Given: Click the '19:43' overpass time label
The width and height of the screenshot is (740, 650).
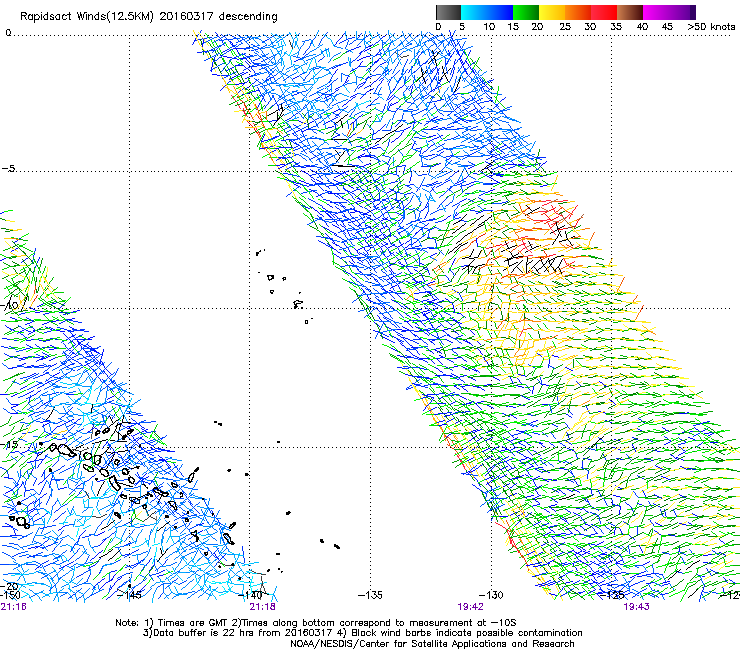Looking at the screenshot, I should coord(636,607).
